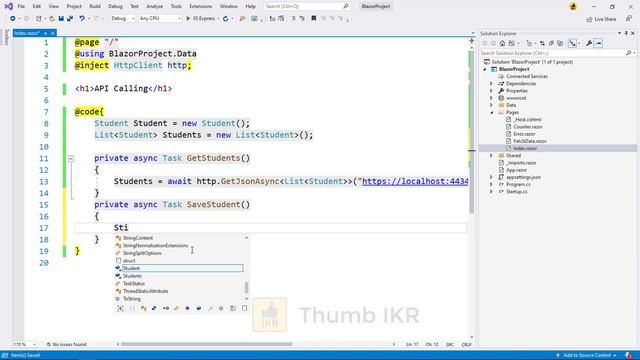Click the feedback icon near Live Share
Viewport: 640px width, 360px height.
tap(629, 19)
